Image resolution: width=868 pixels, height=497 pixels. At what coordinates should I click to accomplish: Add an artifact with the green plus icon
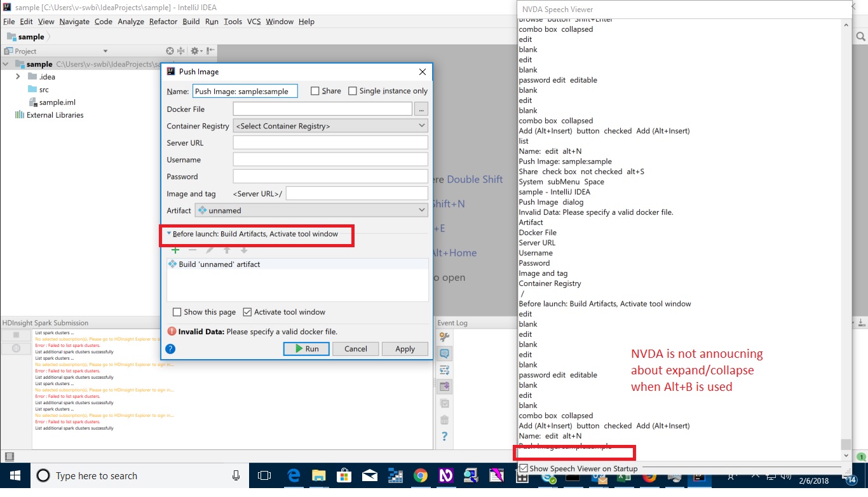click(175, 250)
